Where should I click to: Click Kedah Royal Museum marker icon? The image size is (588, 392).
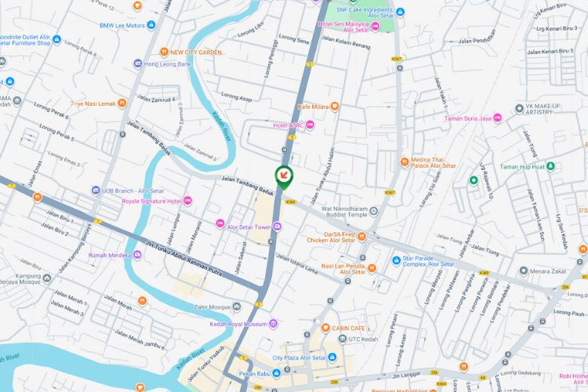click(274, 323)
